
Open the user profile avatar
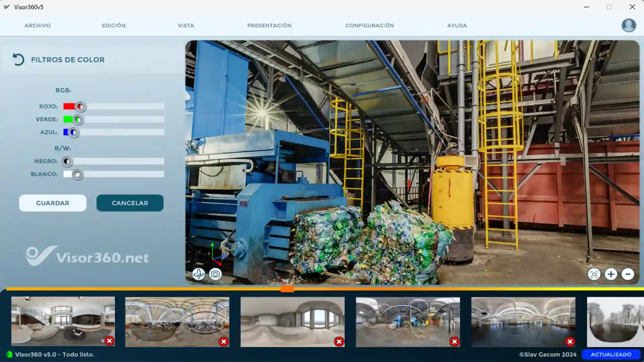629,25
